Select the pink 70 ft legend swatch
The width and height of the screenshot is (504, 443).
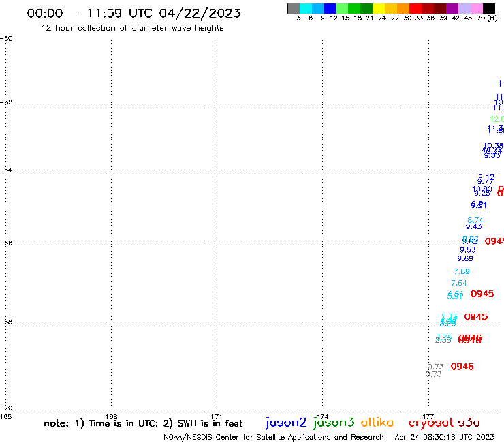(476, 8)
